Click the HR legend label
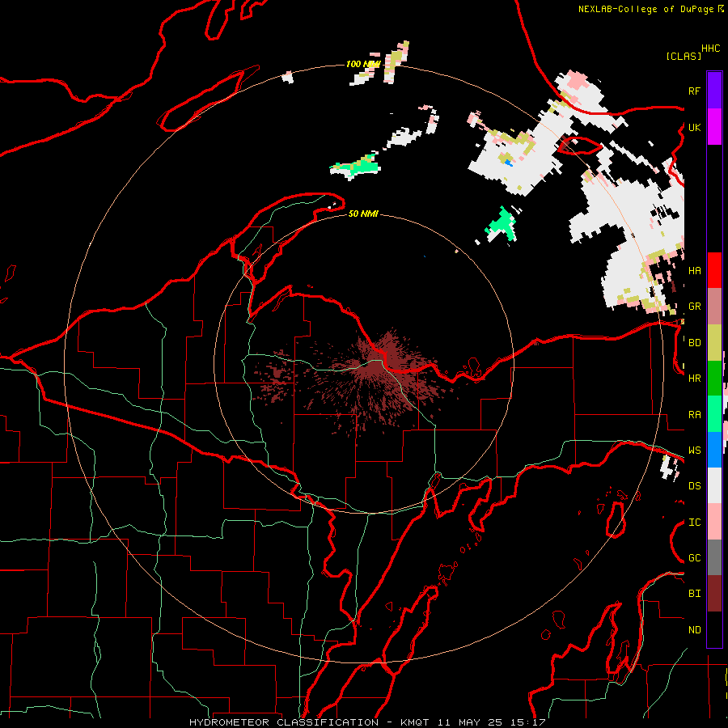The image size is (728, 728). tap(694, 379)
